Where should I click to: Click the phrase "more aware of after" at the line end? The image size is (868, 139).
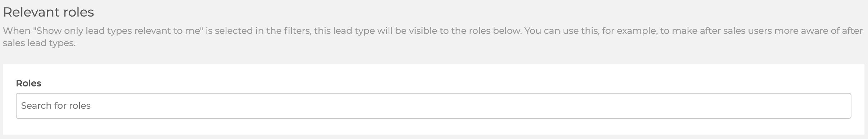click(819, 31)
